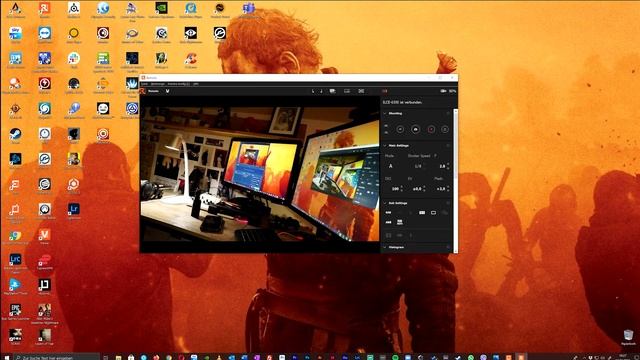Image resolution: width=640 pixels, height=360 pixels.
Task: Open the NVIDIA GeForce desktop shortcut
Action: click(161, 10)
